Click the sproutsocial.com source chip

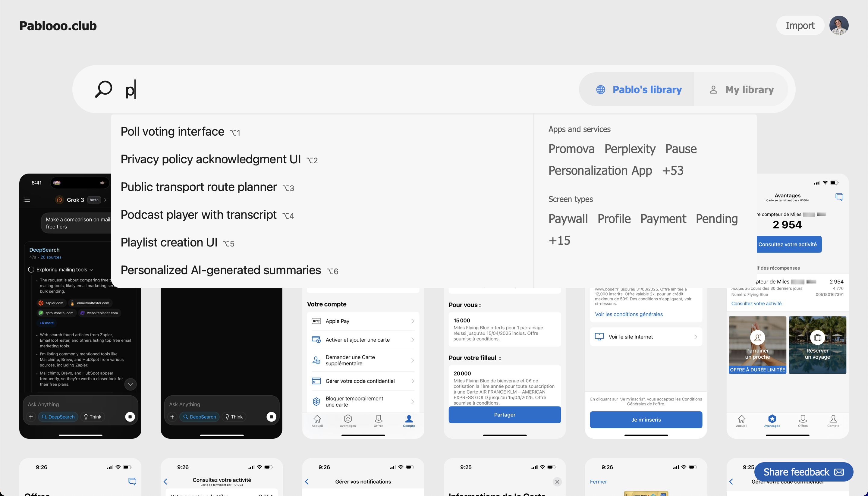point(56,313)
